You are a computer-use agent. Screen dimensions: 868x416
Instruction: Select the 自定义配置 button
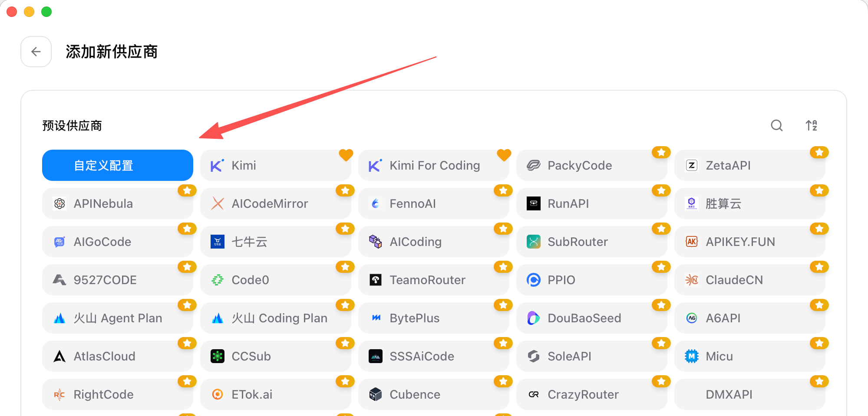click(x=118, y=165)
